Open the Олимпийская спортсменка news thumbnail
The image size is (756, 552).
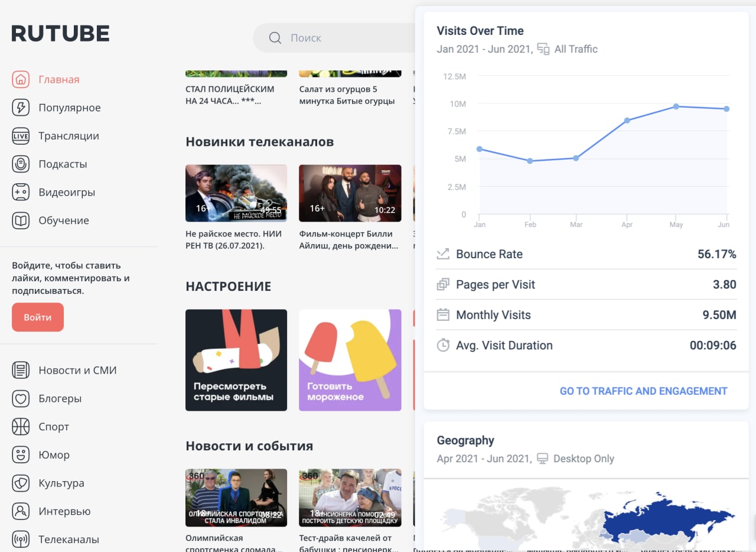click(x=236, y=498)
